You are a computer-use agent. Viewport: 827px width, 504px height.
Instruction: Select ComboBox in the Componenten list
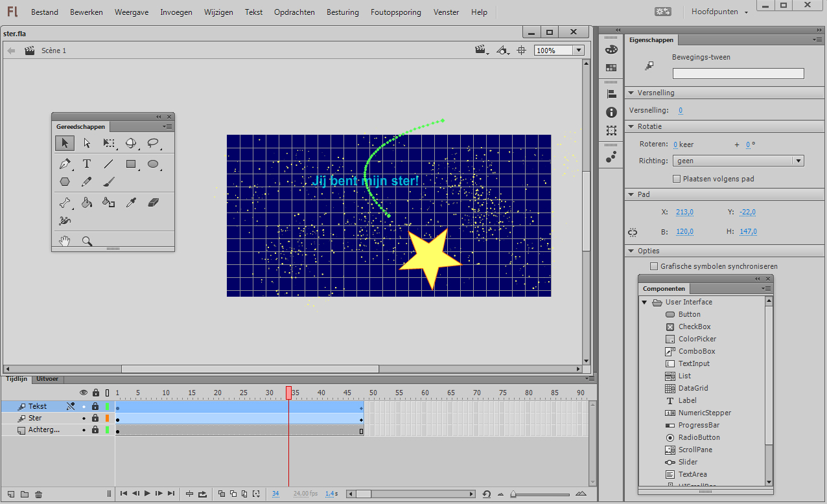pyautogui.click(x=697, y=351)
